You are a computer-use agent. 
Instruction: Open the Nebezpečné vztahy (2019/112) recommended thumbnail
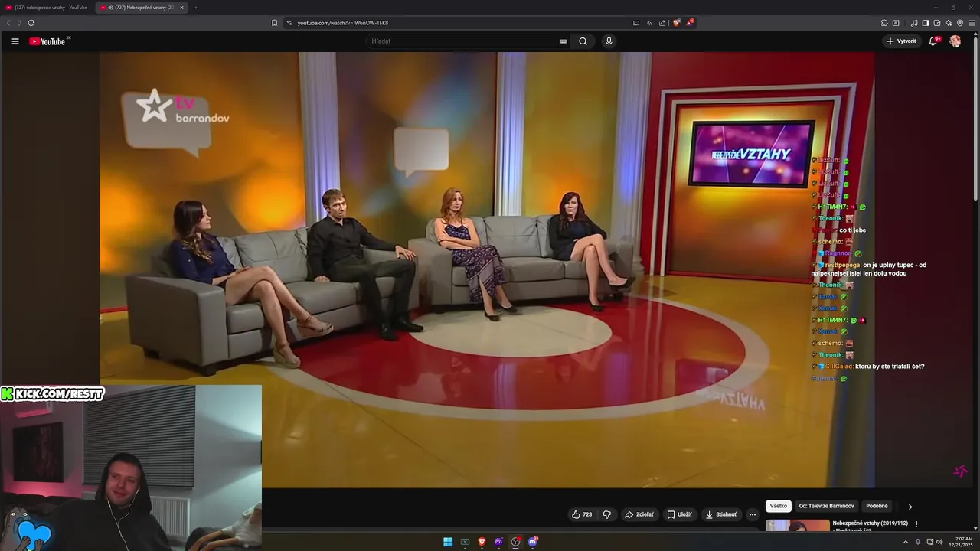click(x=797, y=525)
